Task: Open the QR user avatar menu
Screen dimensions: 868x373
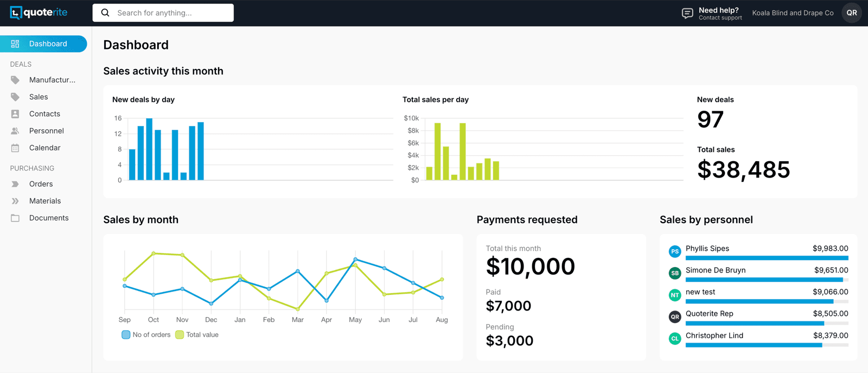Action: point(852,12)
